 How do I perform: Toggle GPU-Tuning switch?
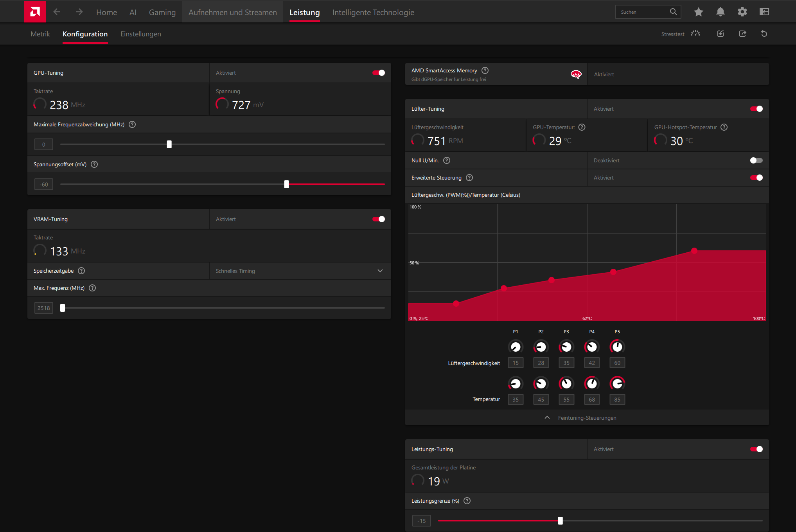point(379,73)
